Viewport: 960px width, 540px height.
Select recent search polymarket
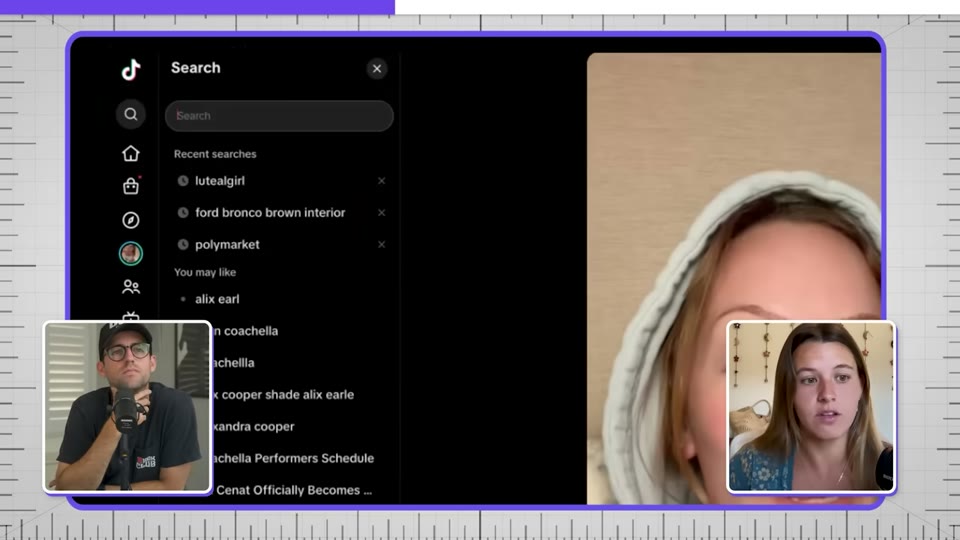[227, 244]
